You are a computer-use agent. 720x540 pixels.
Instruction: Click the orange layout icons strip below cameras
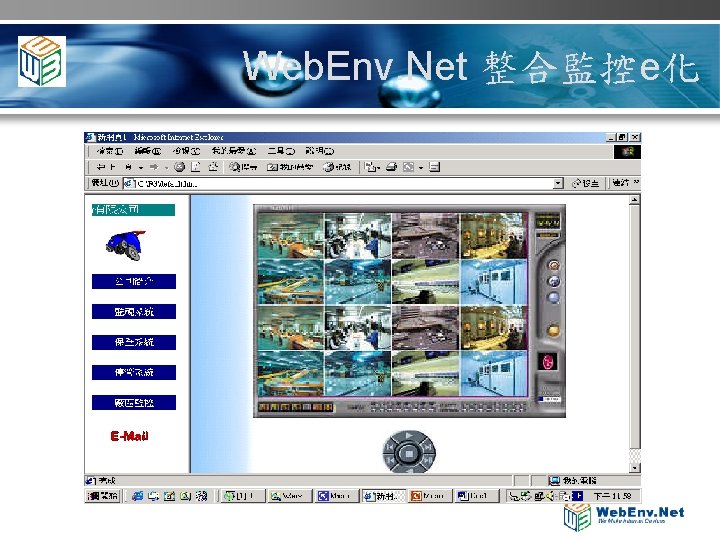[x=296, y=407]
